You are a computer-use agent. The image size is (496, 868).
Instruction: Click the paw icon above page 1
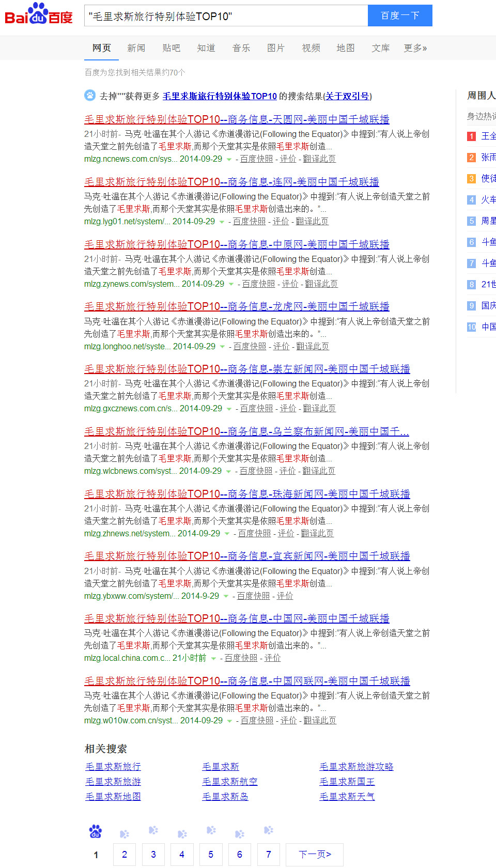point(96,831)
